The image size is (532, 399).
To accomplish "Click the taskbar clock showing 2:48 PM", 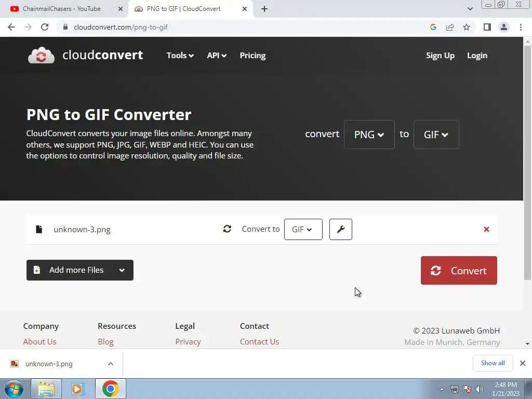I will click(506, 389).
